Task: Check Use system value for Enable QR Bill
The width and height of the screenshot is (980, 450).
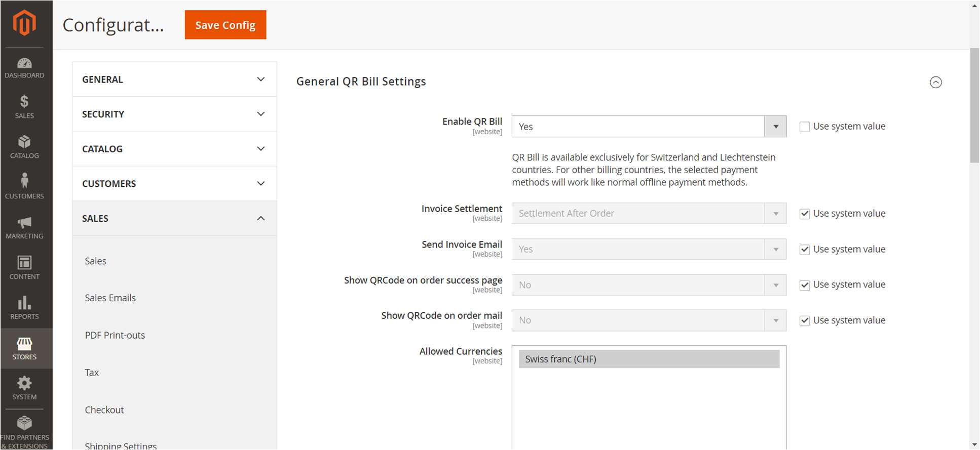Action: [x=804, y=127]
